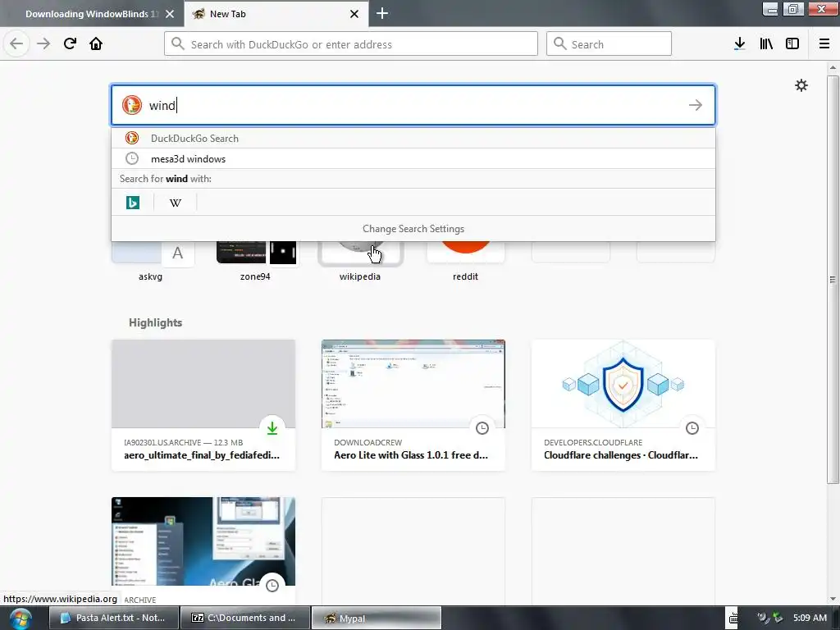The height and width of the screenshot is (630, 840).
Task: Open the wikipedia top site
Action: [360, 262]
